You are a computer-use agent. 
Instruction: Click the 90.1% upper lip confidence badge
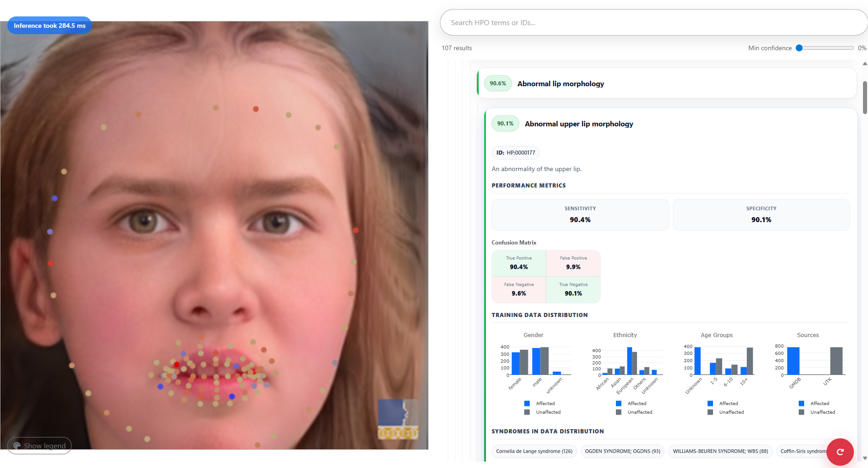(505, 124)
